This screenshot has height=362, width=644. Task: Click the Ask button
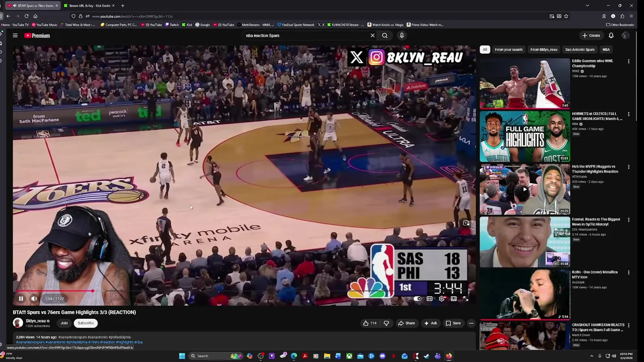point(430,323)
